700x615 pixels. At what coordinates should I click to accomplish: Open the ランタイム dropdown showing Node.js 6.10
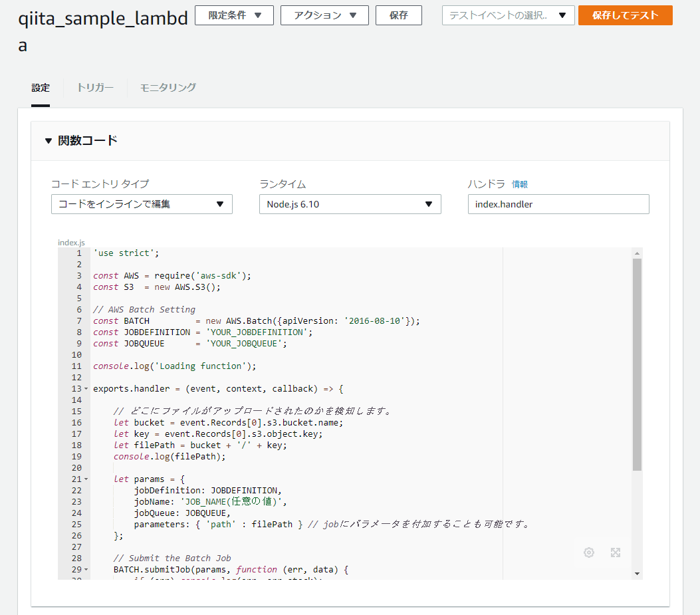pos(350,204)
